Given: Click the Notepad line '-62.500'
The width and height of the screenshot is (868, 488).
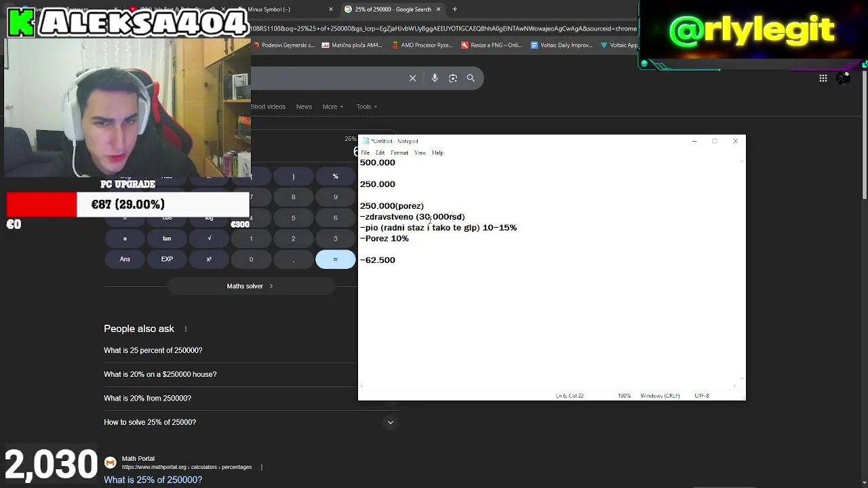Looking at the screenshot, I should tap(378, 260).
